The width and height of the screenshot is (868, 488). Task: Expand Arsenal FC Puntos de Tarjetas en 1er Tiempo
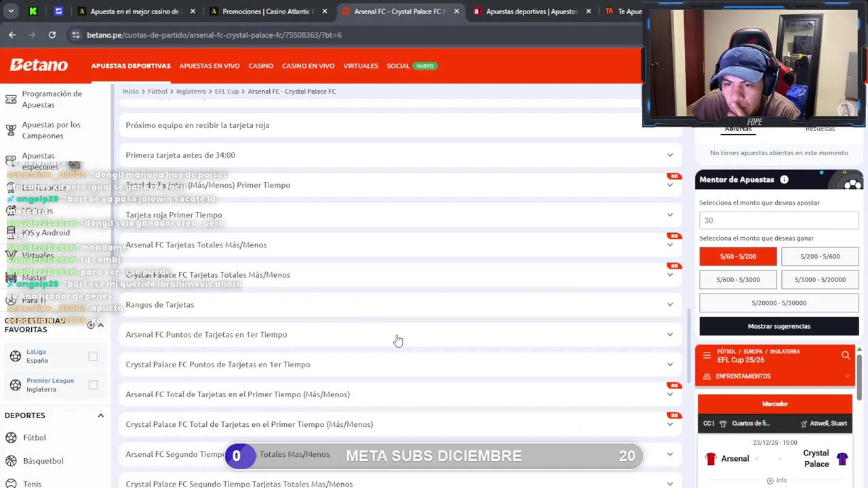401,334
